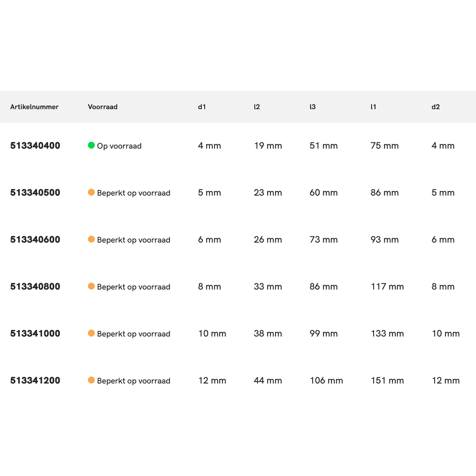
Task: Click the Voorraad column header
Action: (102, 107)
